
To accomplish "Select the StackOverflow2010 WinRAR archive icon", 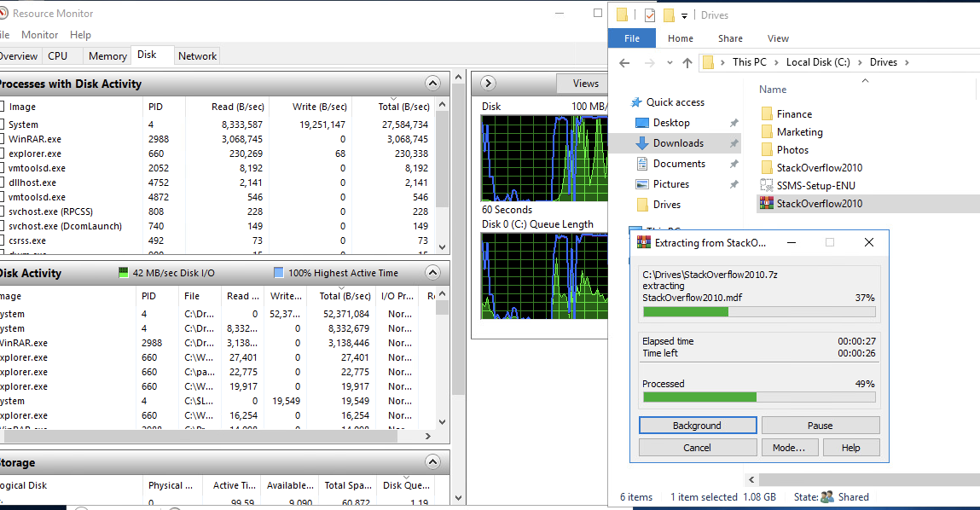I will coord(766,203).
